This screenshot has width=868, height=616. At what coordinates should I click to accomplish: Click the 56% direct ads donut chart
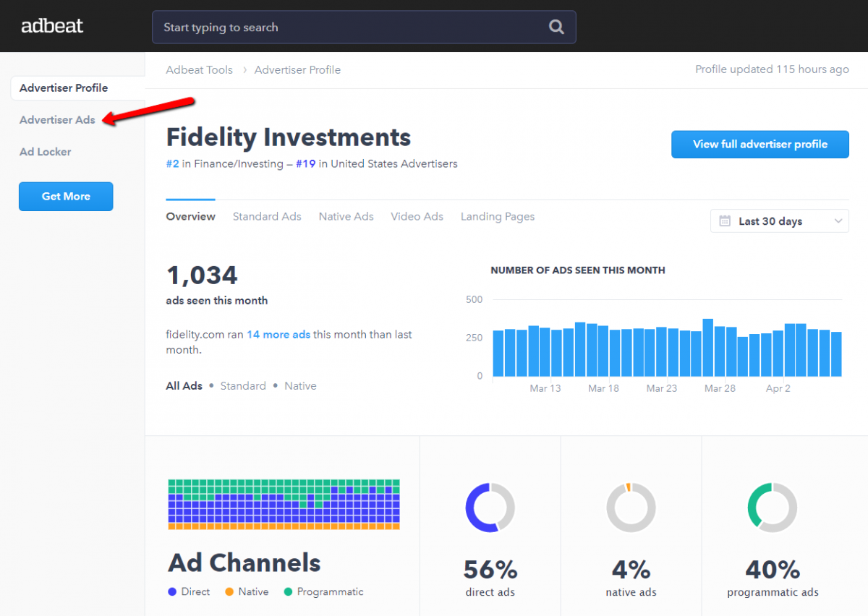tap(490, 508)
